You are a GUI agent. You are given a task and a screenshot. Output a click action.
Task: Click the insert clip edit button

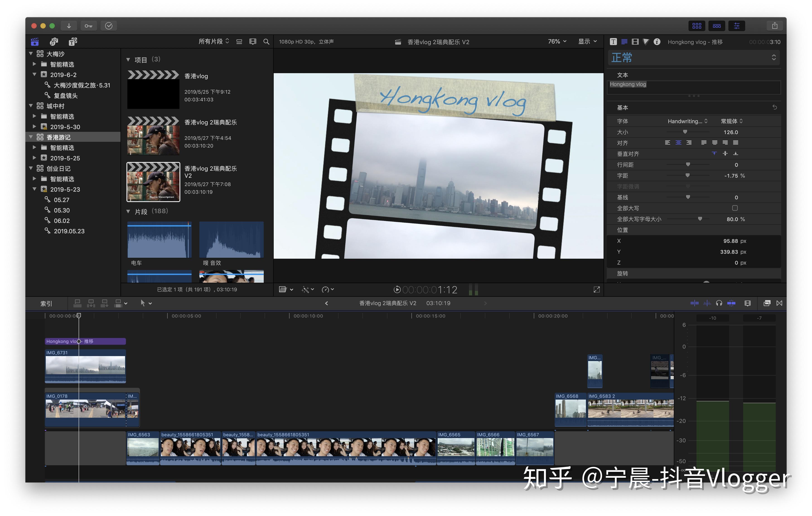pyautogui.click(x=91, y=303)
